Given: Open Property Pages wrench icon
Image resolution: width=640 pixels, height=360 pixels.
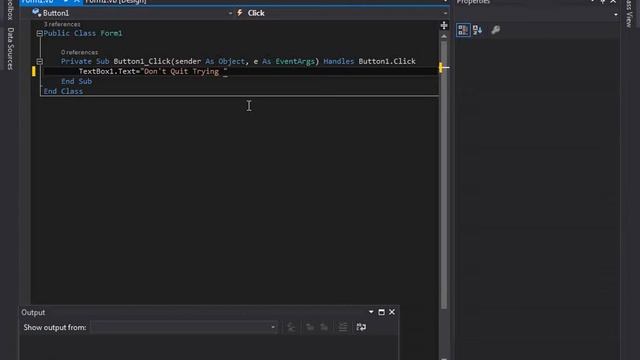Looking at the screenshot, I should click(496, 30).
